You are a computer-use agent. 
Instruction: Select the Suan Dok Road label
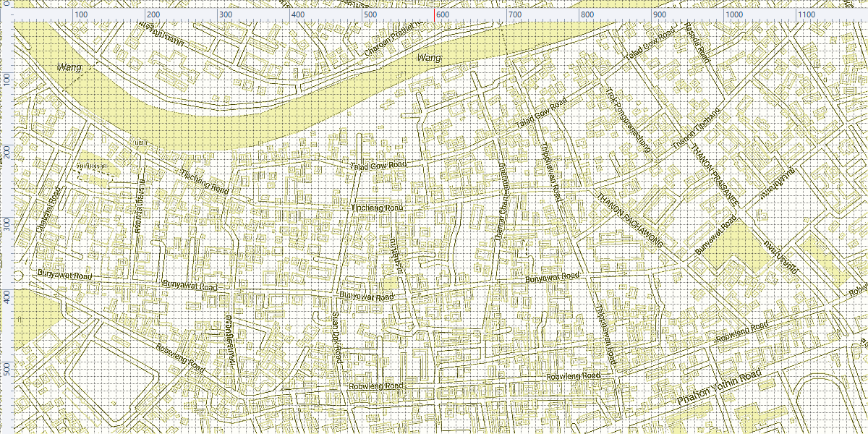click(x=336, y=337)
